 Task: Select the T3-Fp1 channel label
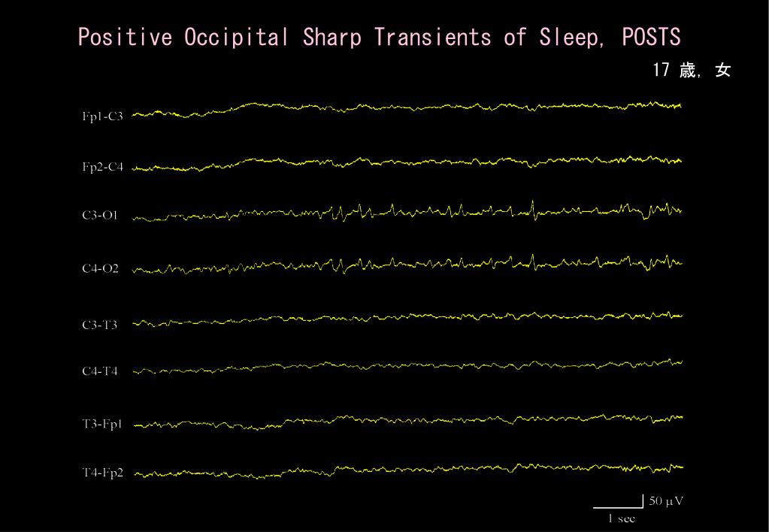[102, 424]
